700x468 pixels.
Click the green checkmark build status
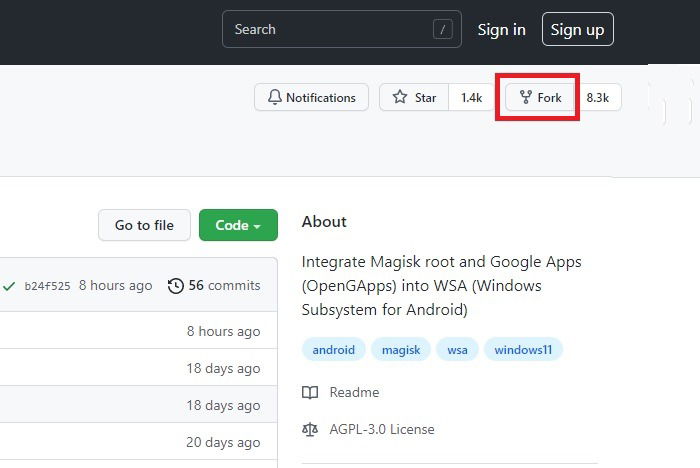click(9, 286)
